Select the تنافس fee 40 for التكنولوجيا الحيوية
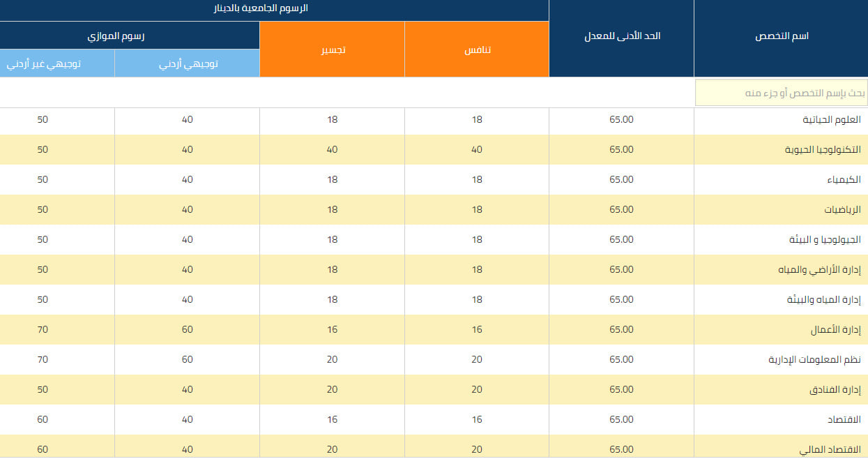The height and width of the screenshot is (459, 868). point(477,149)
